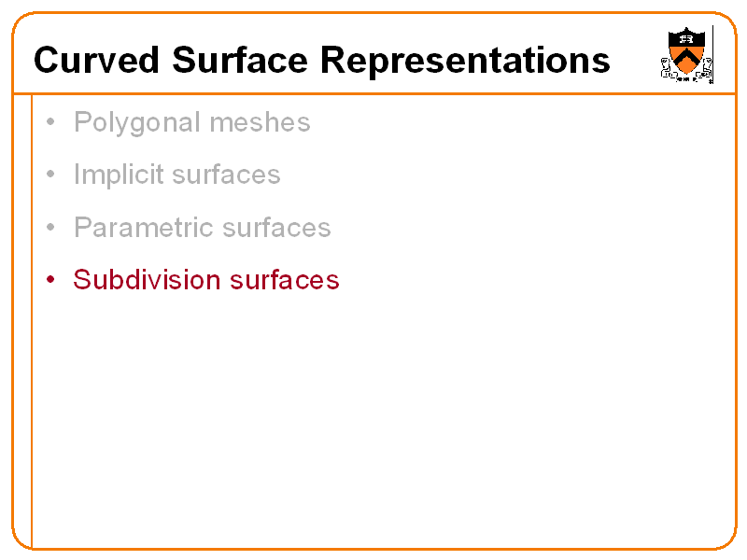
Task: Click the Princeton shield logo
Action: (x=687, y=54)
